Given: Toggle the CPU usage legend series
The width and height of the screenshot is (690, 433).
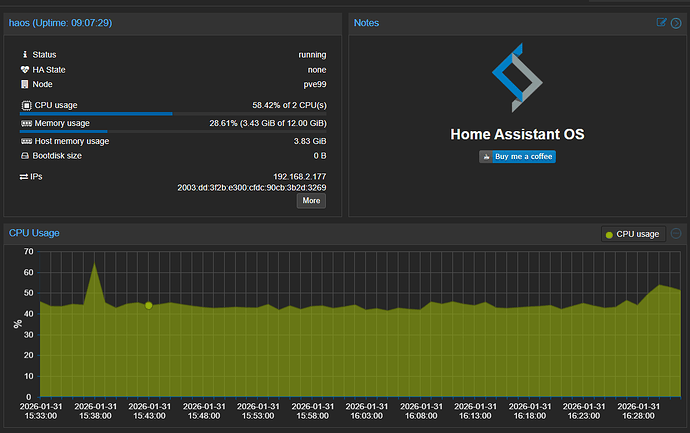Looking at the screenshot, I should click(633, 234).
